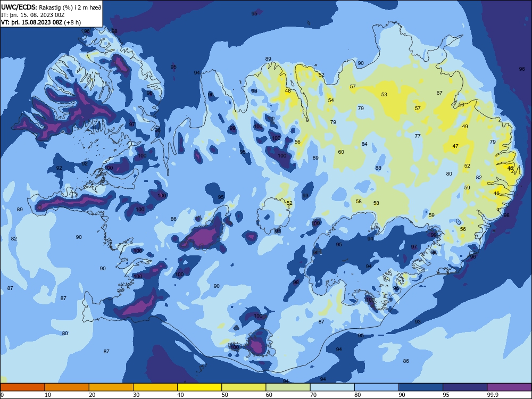The height and width of the screenshot is (399, 532).
Task: Select the '30' legend tick label
Action: pos(136,395)
